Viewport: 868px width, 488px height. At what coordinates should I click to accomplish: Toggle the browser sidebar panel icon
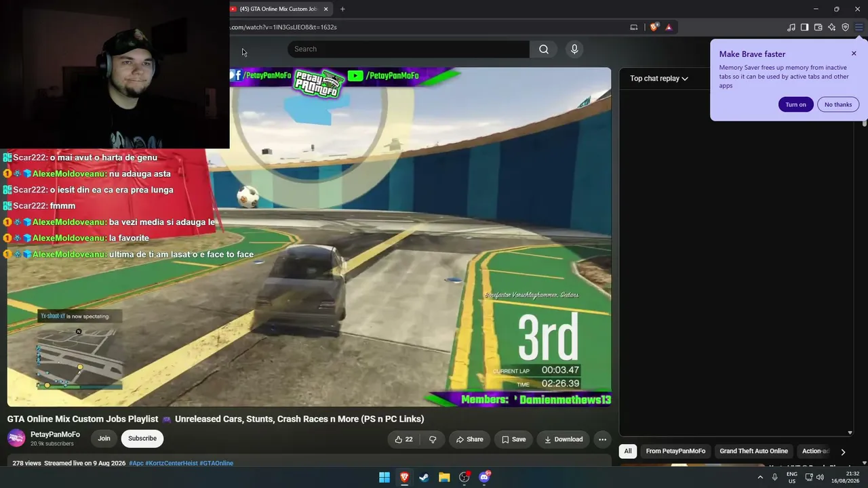(x=804, y=27)
